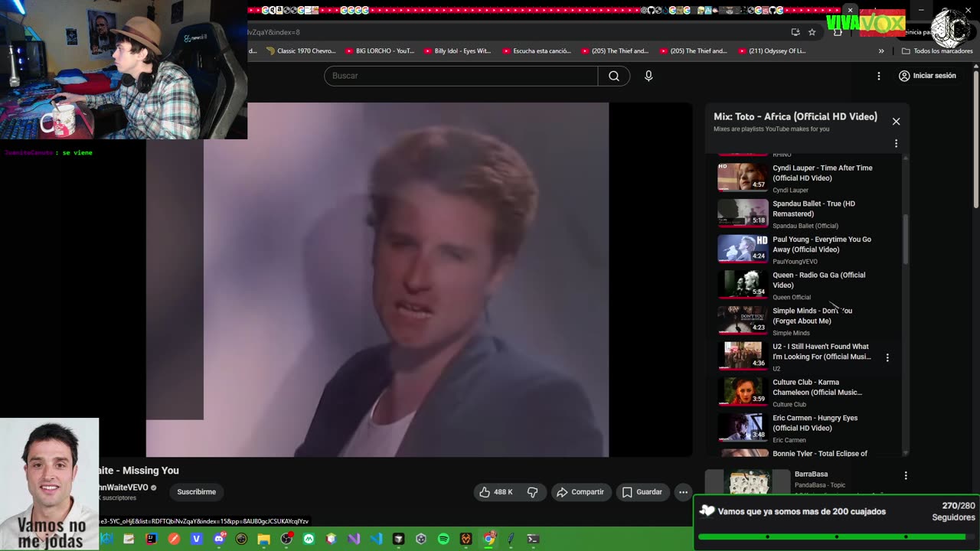Click the JohnWaiteVEVO channel name
Screen dimensions: 980x551
point(124,487)
